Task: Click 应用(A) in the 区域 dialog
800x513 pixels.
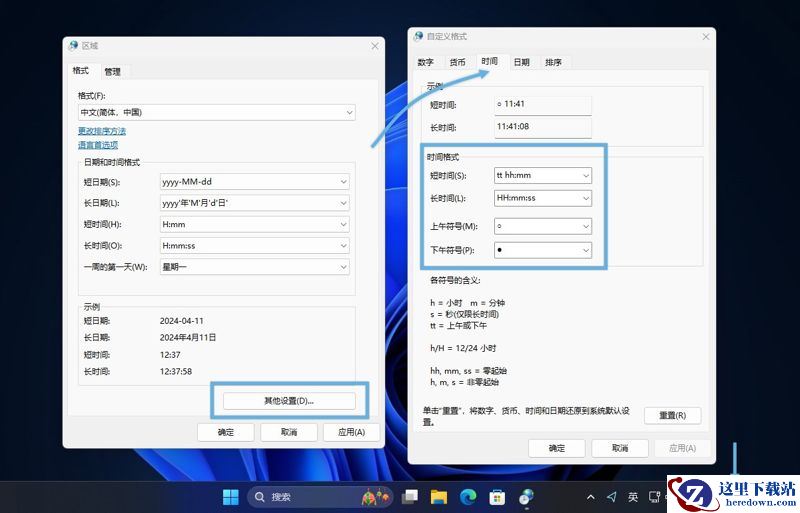Action: [352, 432]
